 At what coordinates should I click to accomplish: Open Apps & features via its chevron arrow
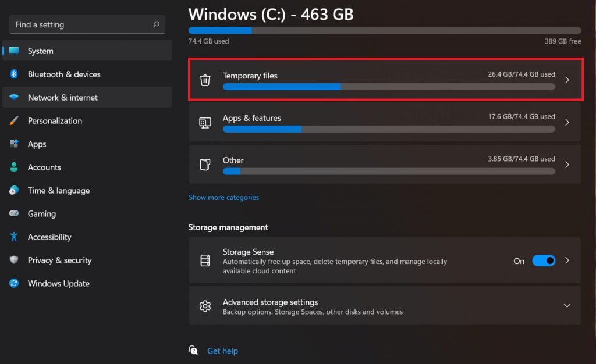point(567,122)
